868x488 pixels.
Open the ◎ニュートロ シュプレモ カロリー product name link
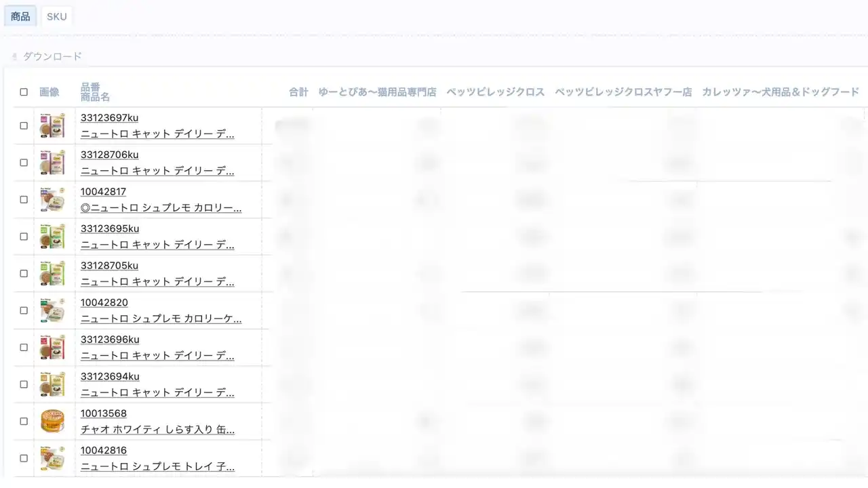[161, 207]
